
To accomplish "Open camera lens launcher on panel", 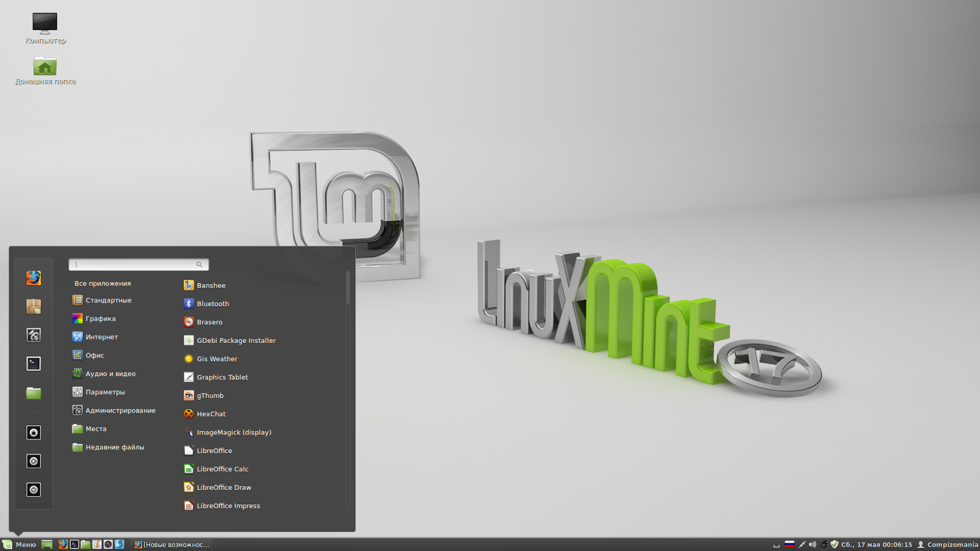I will 108,544.
